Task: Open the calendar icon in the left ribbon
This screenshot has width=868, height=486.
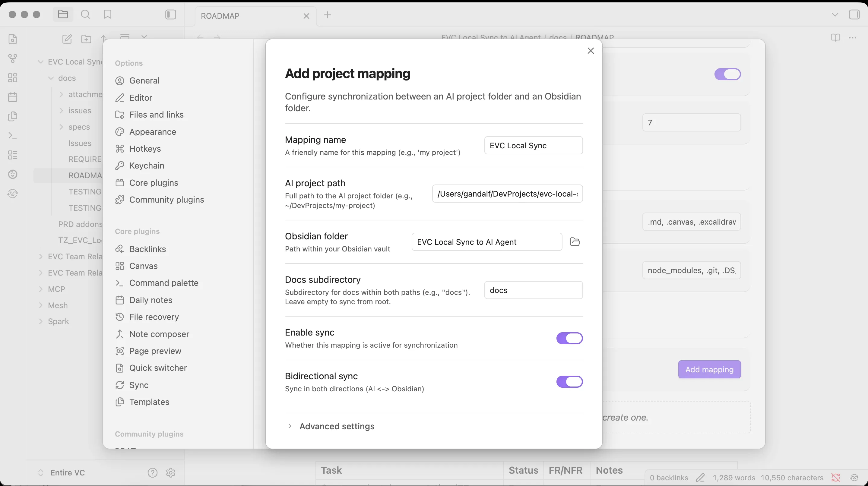Action: [x=12, y=97]
